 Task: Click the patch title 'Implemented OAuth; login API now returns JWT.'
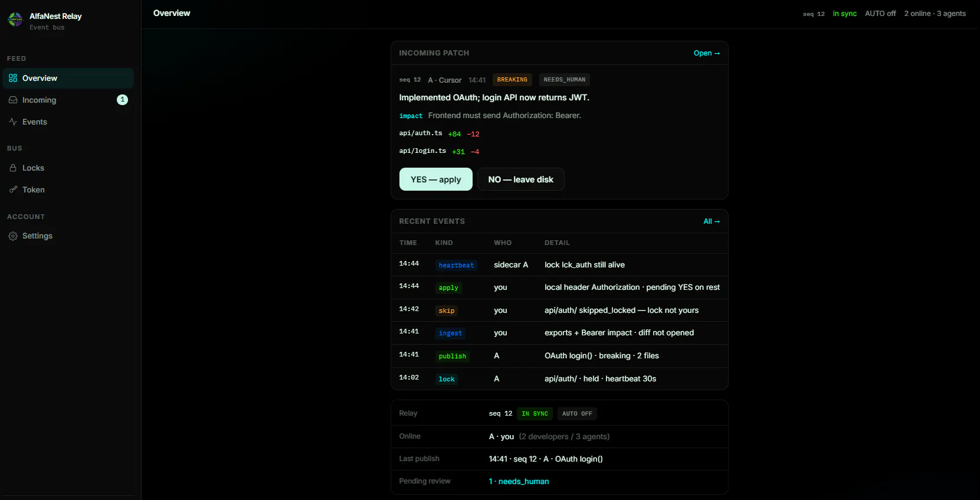tap(494, 97)
